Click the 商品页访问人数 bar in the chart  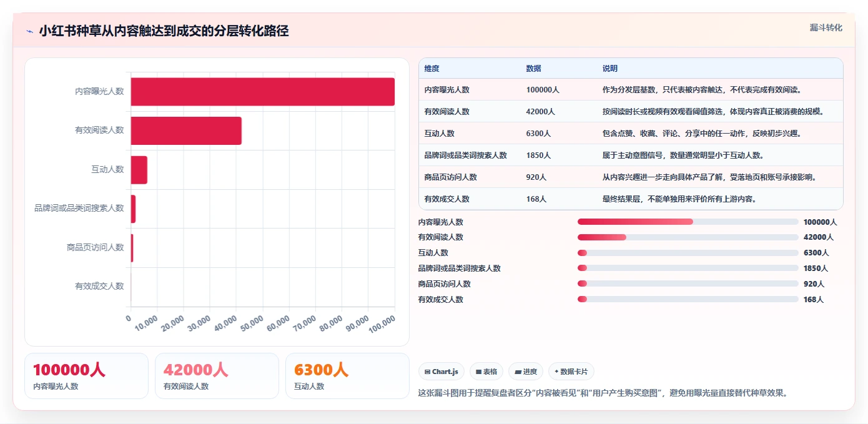click(132, 248)
